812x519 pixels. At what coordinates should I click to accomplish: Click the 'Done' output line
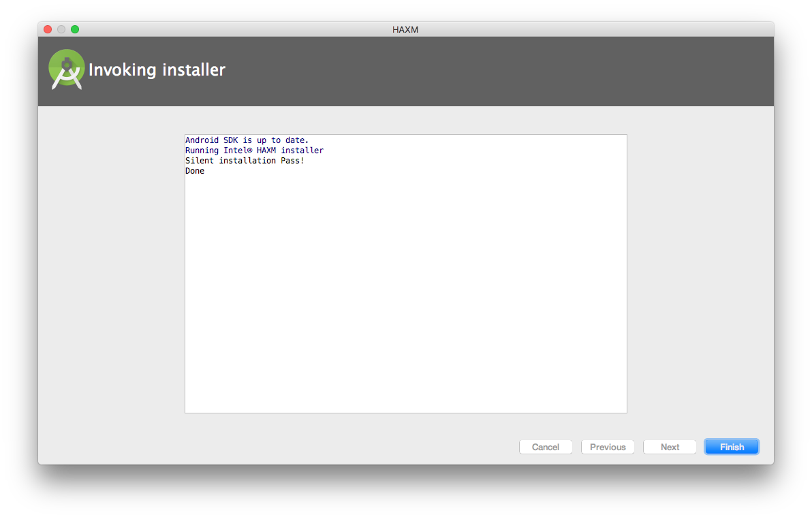coord(195,171)
